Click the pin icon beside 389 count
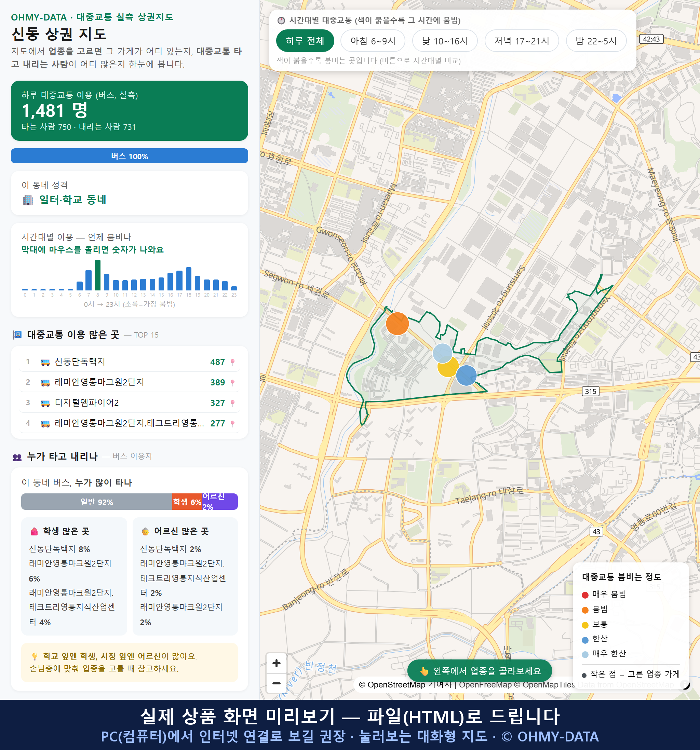 click(232, 382)
